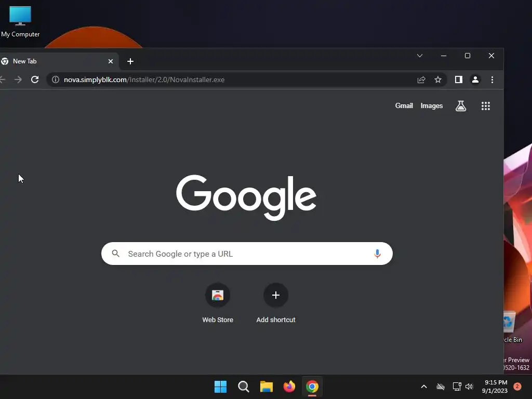This screenshot has width=532, height=399.
Task: Go forward with the forward arrow
Action: (x=18, y=79)
